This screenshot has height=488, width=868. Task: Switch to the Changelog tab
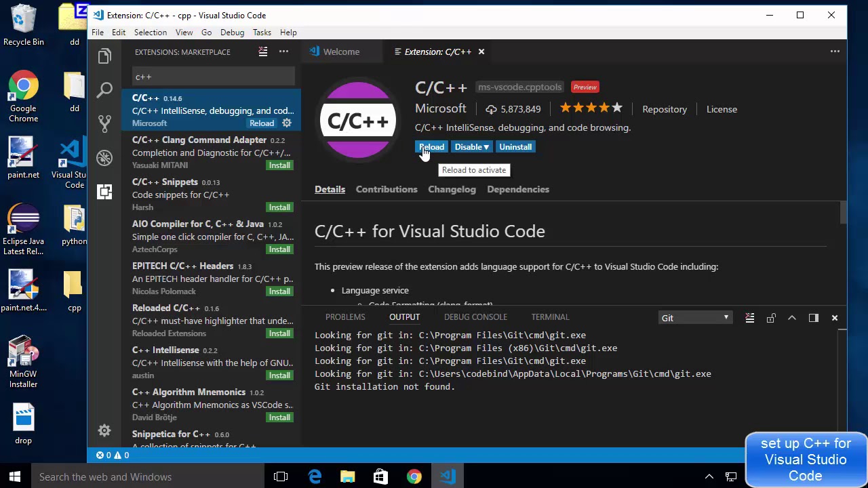click(x=452, y=189)
